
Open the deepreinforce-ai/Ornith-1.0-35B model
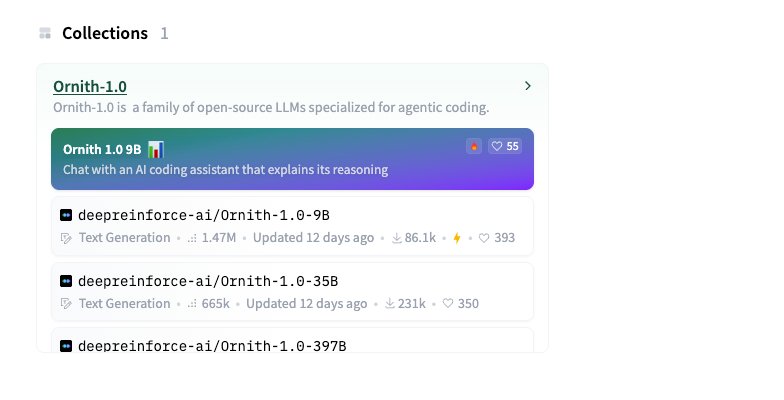(x=208, y=281)
